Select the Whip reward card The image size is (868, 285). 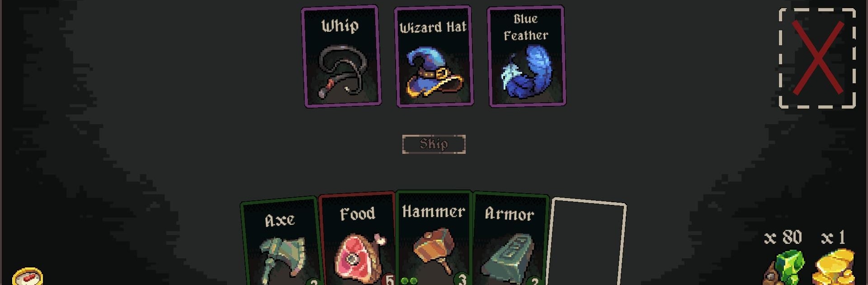pos(341,57)
